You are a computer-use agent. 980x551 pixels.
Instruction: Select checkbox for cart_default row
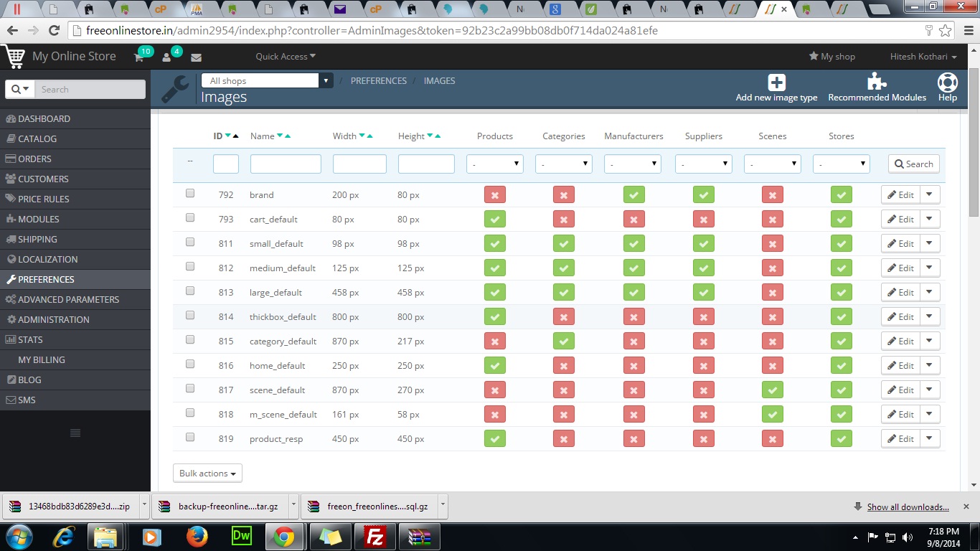click(190, 217)
